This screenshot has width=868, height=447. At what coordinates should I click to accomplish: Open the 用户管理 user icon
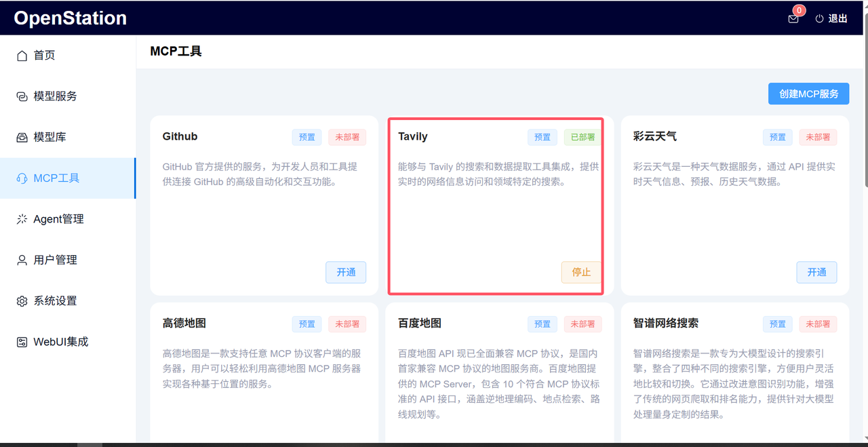pos(22,259)
